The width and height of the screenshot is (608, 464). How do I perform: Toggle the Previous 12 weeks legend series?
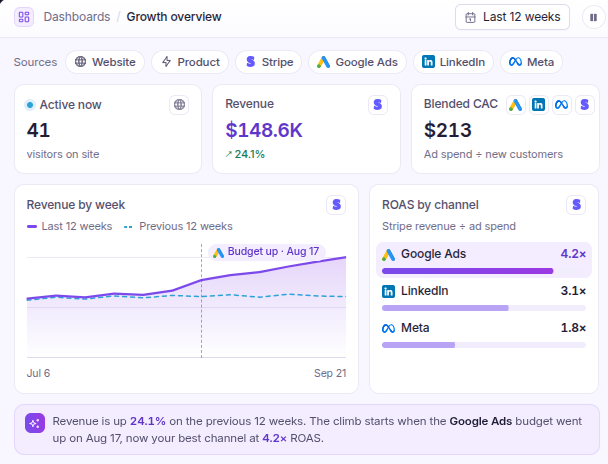[178, 226]
